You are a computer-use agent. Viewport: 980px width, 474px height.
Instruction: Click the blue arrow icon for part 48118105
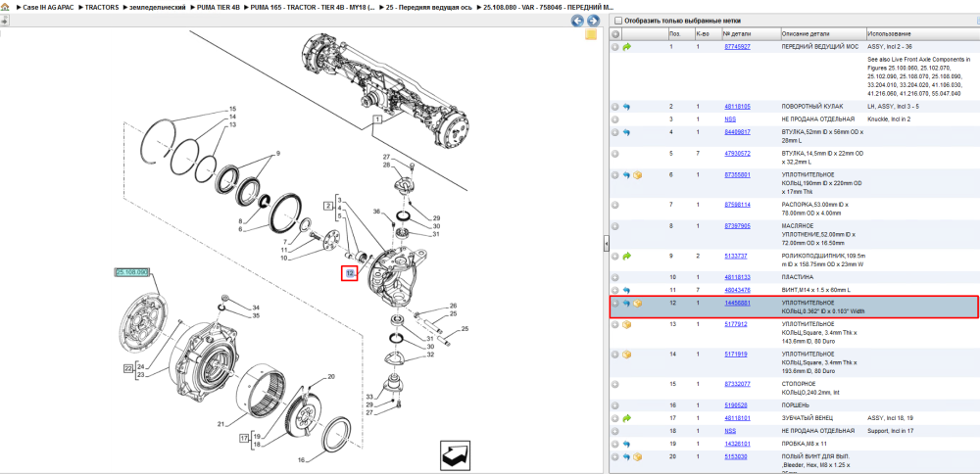coord(627,107)
